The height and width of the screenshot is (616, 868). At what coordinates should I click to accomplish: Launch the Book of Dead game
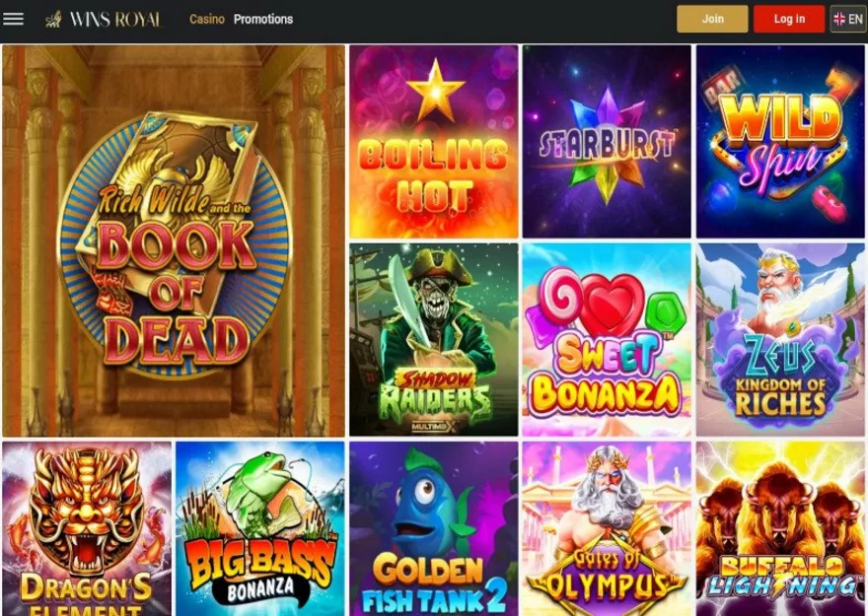pyautogui.click(x=174, y=241)
